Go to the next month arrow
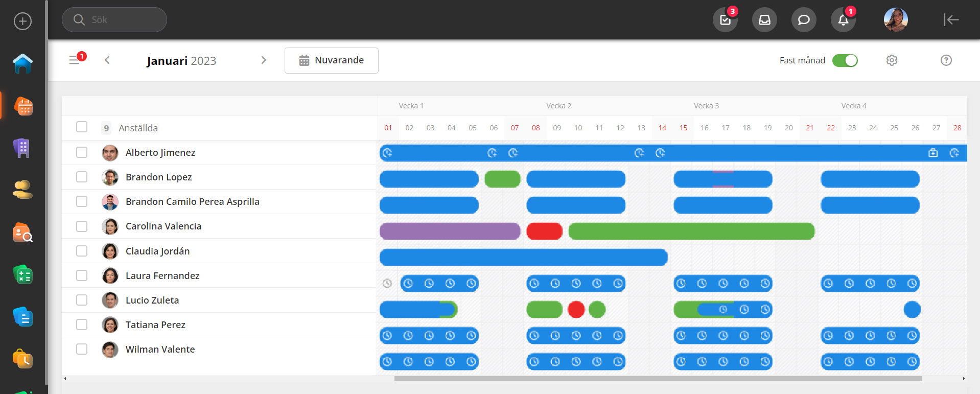 coord(264,60)
